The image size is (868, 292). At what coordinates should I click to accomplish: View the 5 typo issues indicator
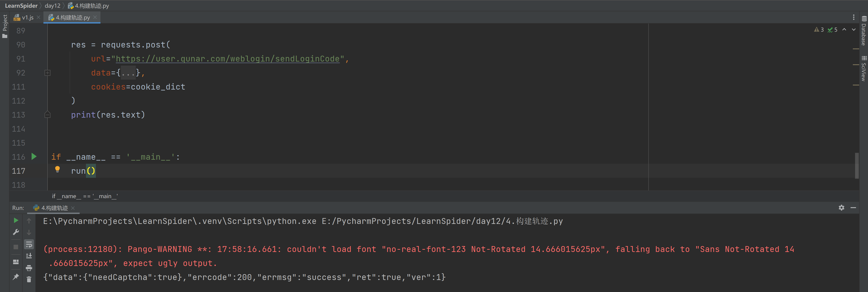(x=833, y=30)
